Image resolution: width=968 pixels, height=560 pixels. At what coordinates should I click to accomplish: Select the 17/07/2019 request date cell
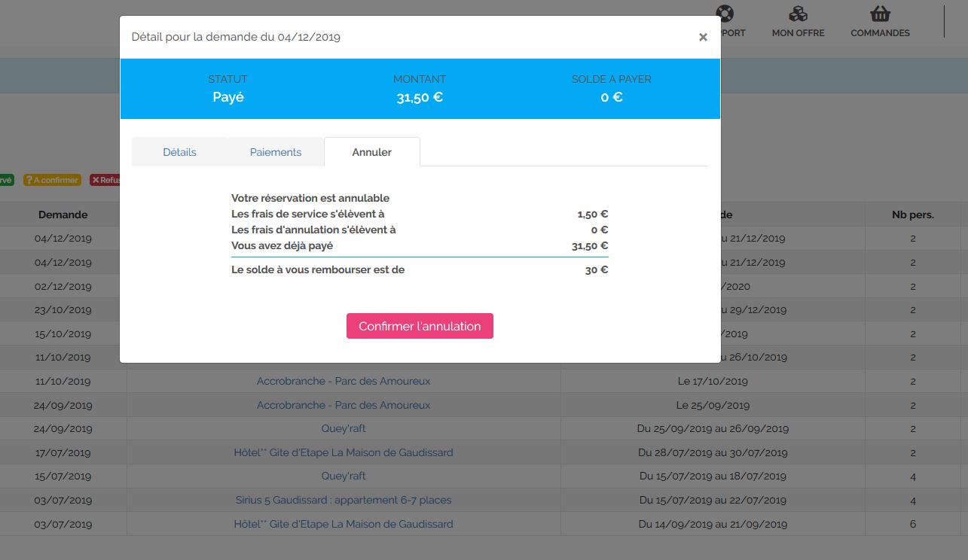point(63,452)
